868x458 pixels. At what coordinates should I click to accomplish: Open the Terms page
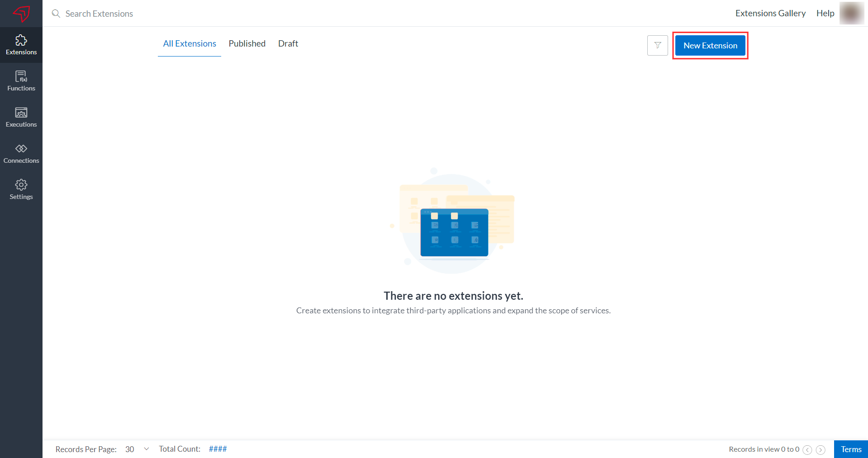click(851, 449)
